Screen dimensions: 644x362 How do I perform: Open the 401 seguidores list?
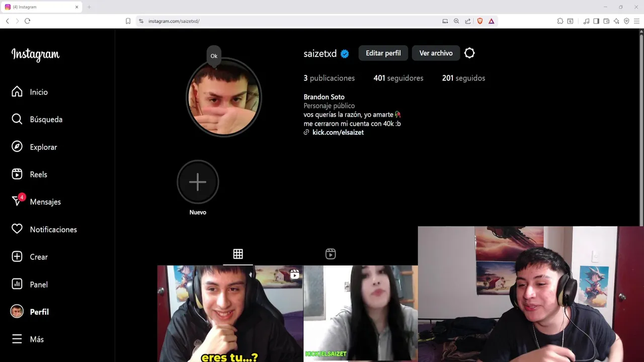(398, 78)
